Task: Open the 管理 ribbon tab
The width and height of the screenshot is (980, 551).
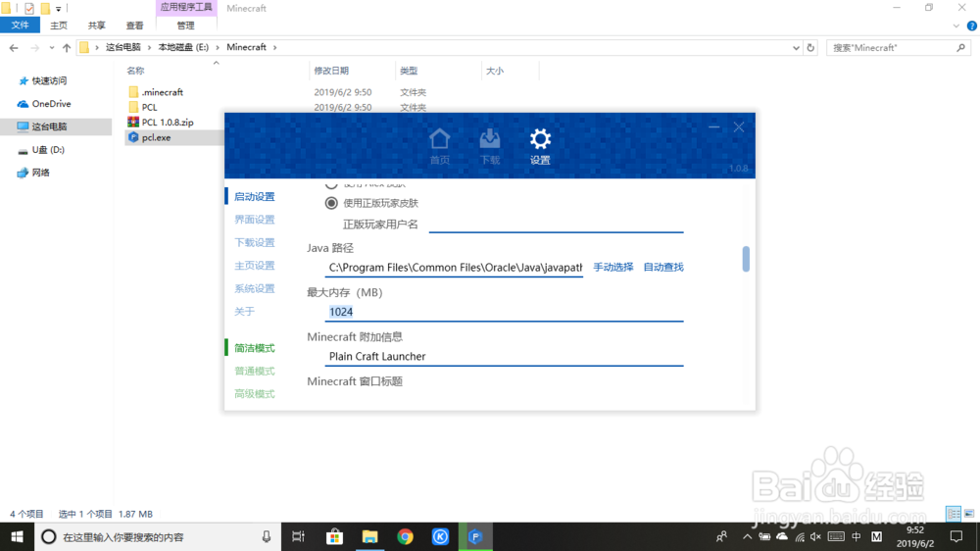Action: point(185,25)
